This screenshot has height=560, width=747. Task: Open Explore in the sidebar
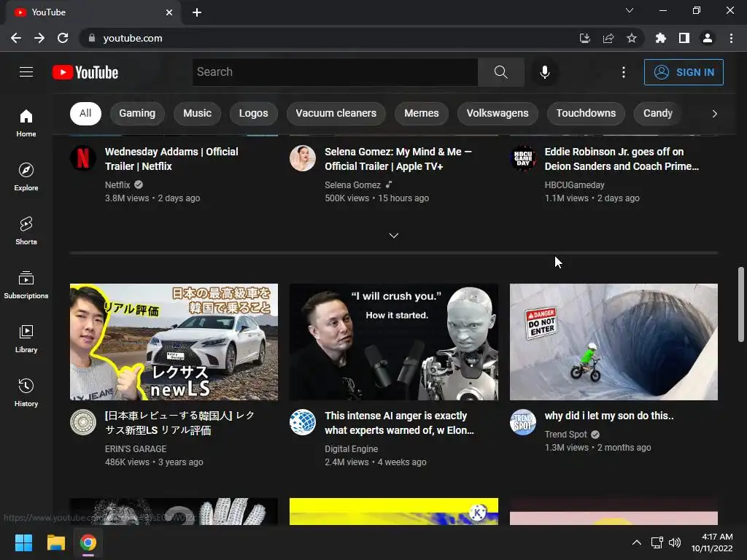(x=26, y=176)
